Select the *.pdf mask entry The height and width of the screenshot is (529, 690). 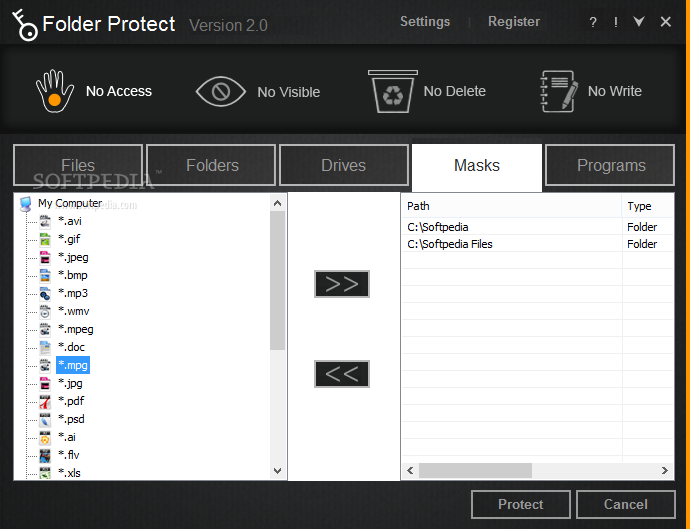[71, 401]
